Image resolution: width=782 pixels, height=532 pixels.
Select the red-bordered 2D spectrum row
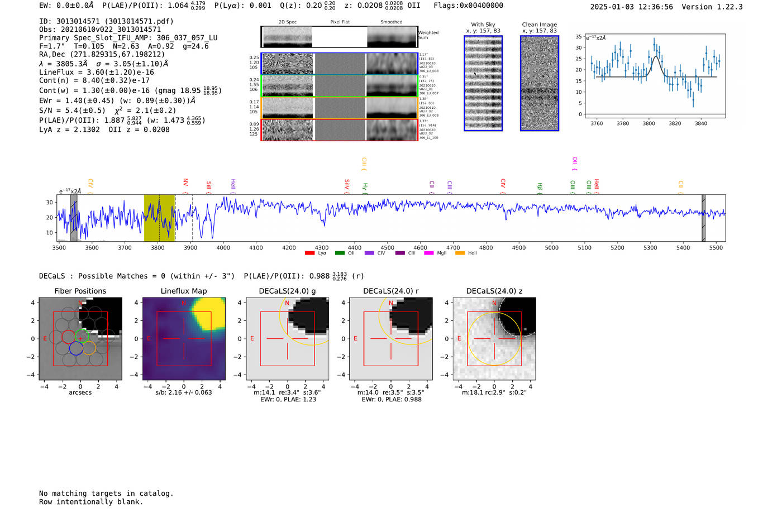coord(340,130)
